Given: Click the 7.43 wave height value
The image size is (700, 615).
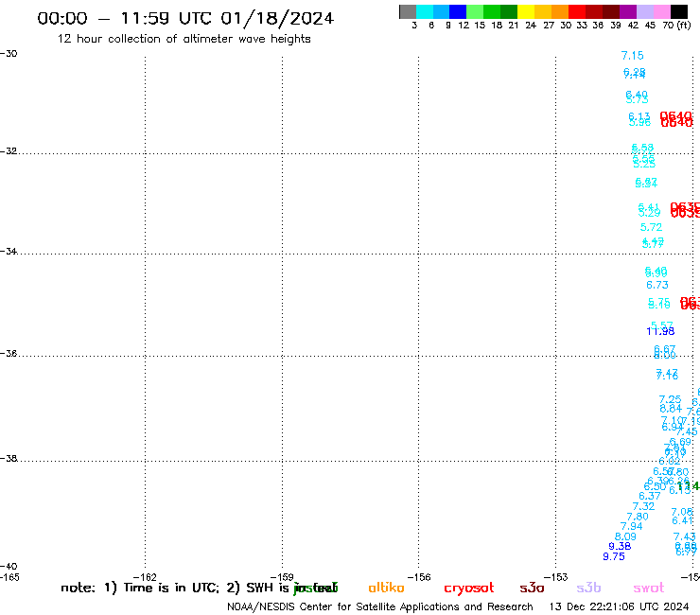Looking at the screenshot, I should (x=684, y=536).
